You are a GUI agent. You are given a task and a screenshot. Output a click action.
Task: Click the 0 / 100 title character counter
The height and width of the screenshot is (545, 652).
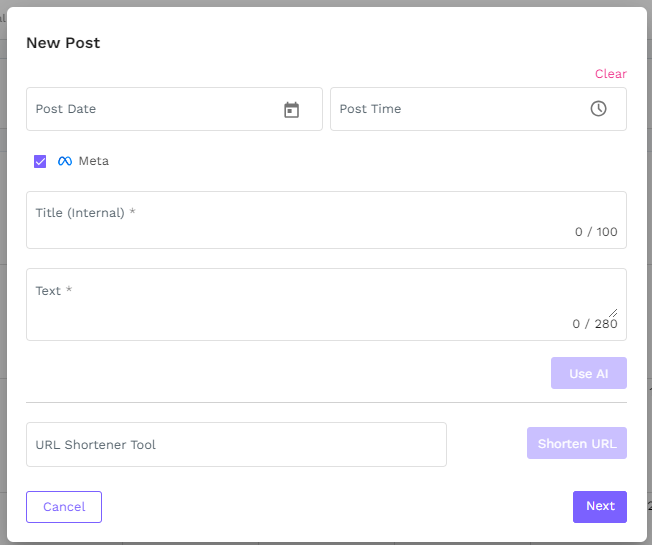point(596,232)
